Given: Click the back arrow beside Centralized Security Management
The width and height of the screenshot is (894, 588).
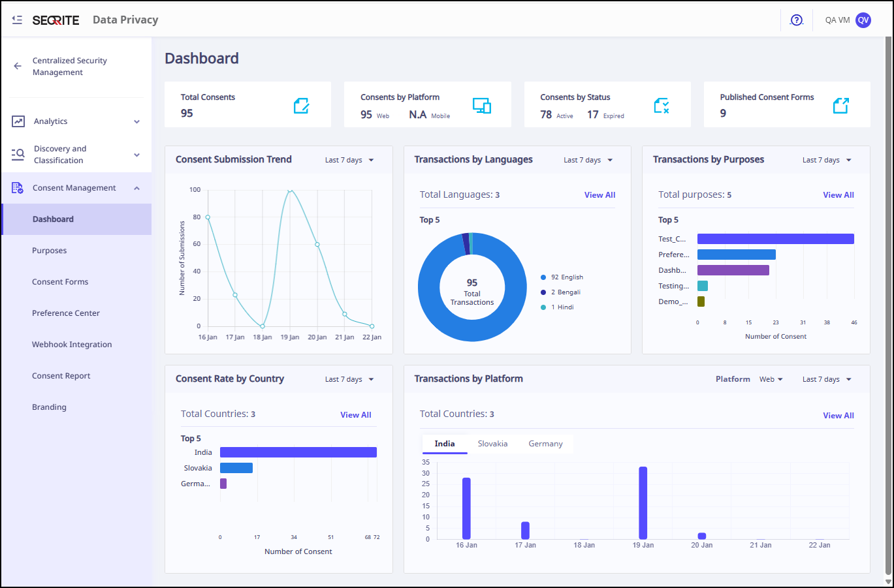Looking at the screenshot, I should point(18,66).
